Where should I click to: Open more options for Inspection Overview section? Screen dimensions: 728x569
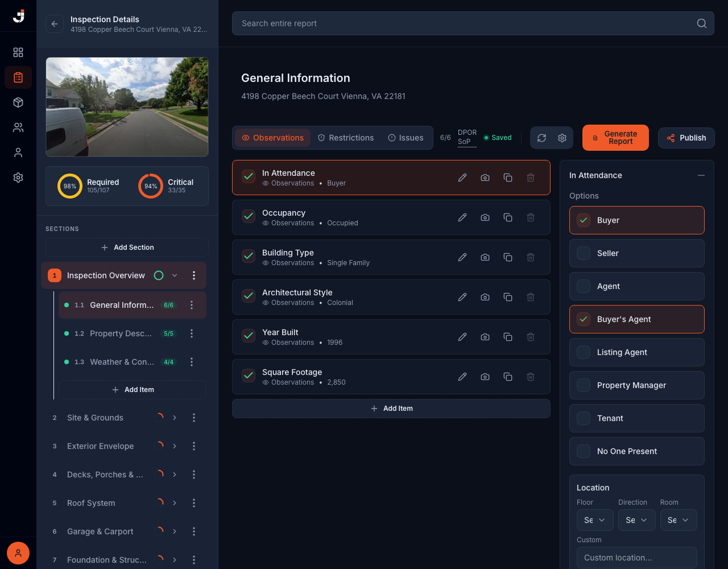click(194, 275)
